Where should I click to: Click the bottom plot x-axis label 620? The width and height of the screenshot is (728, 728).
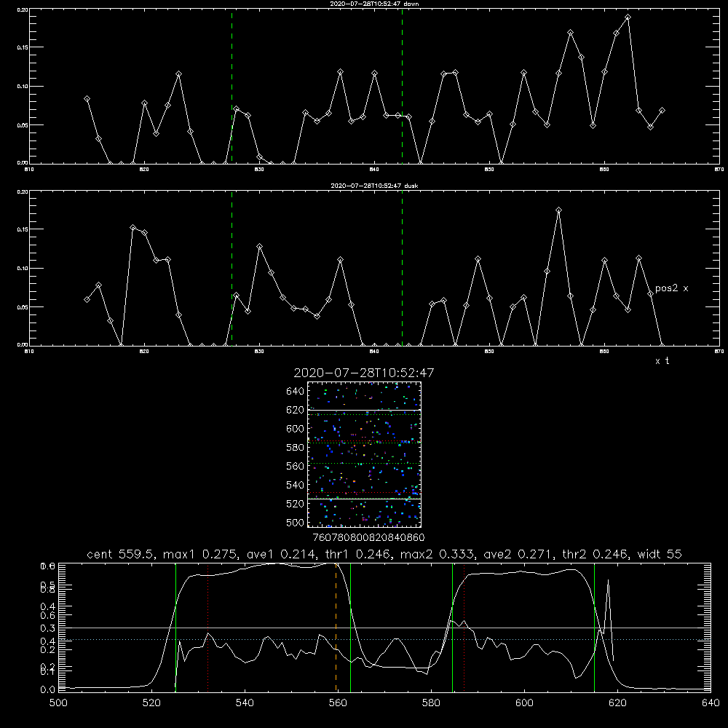pyautogui.click(x=617, y=703)
